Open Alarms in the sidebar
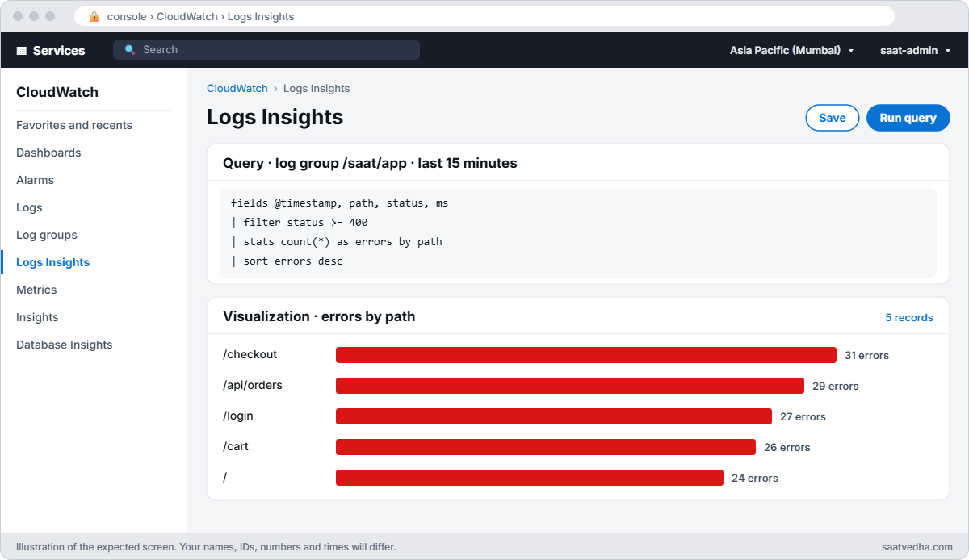The width and height of the screenshot is (969, 560). 35,180
